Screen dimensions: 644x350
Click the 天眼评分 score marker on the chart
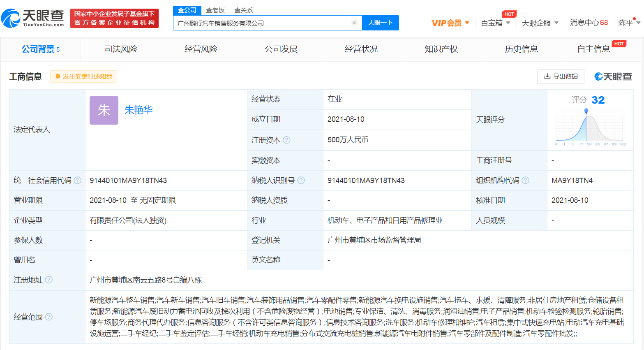click(x=586, y=110)
